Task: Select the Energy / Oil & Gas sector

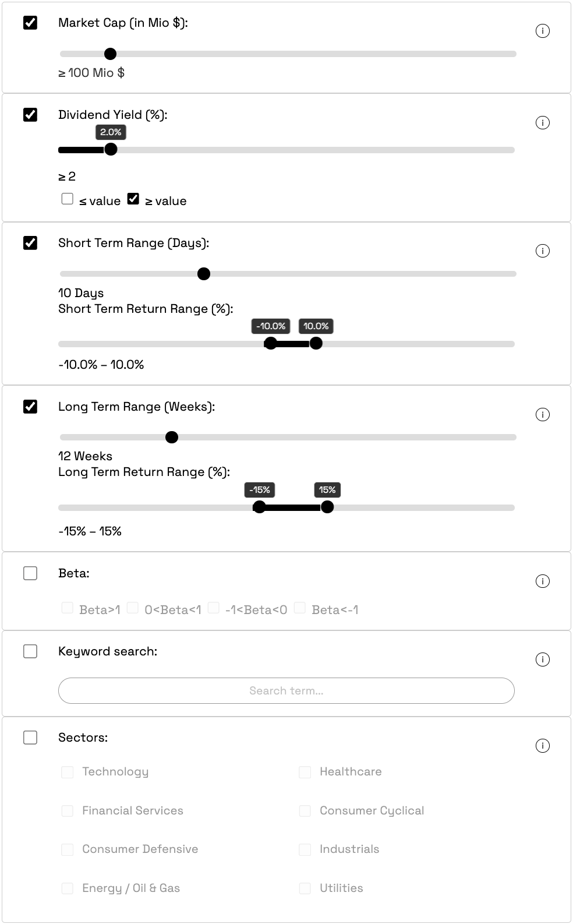Action: [x=67, y=888]
